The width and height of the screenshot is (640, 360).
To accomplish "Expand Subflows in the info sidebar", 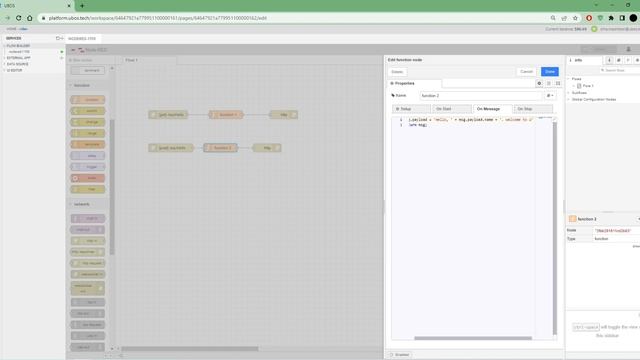I will click(x=569, y=93).
